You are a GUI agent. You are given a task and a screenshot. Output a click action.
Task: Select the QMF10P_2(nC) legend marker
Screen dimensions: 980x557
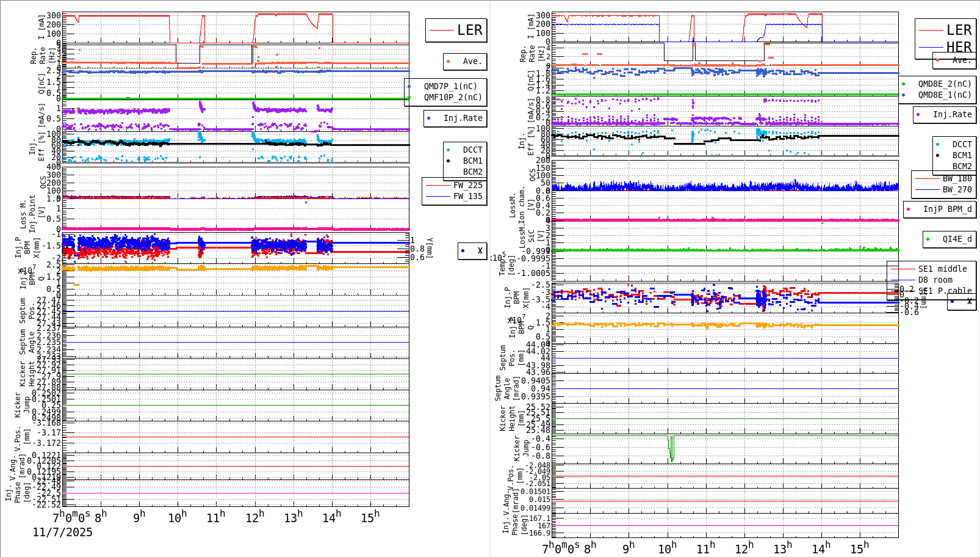tap(409, 96)
